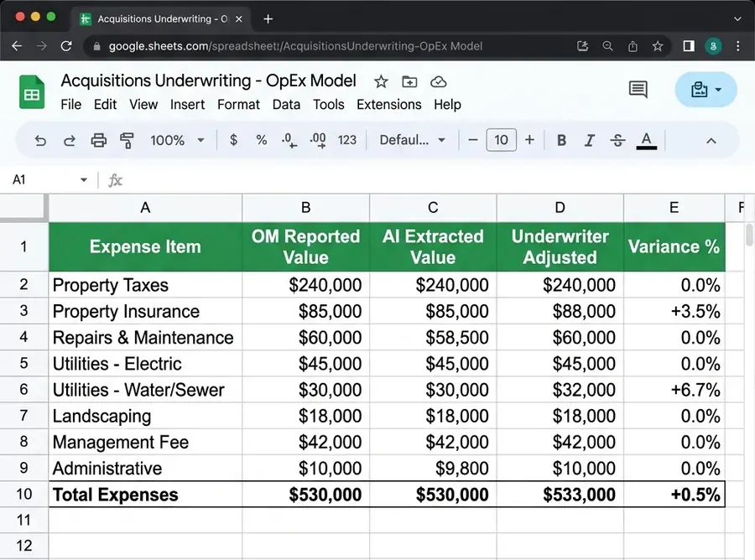
Task: Increase font size with plus
Action: coord(529,140)
